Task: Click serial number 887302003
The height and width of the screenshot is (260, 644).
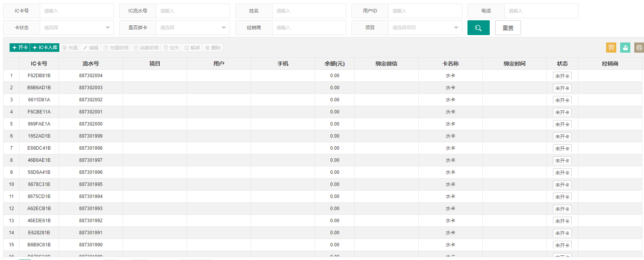Action: (x=91, y=88)
